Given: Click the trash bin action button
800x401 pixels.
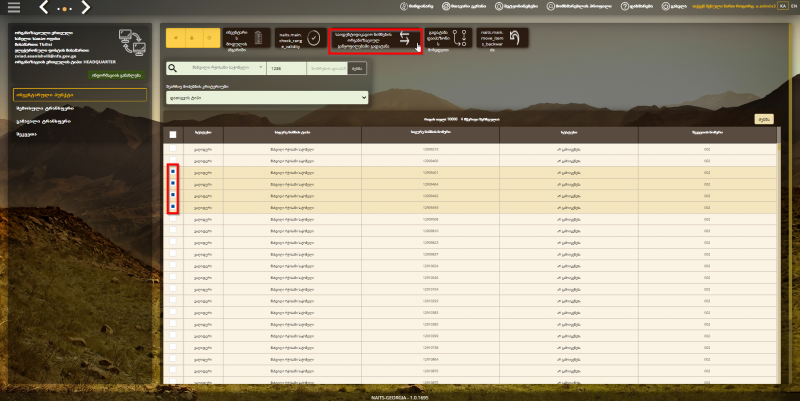Looking at the screenshot, I should click(246, 39).
